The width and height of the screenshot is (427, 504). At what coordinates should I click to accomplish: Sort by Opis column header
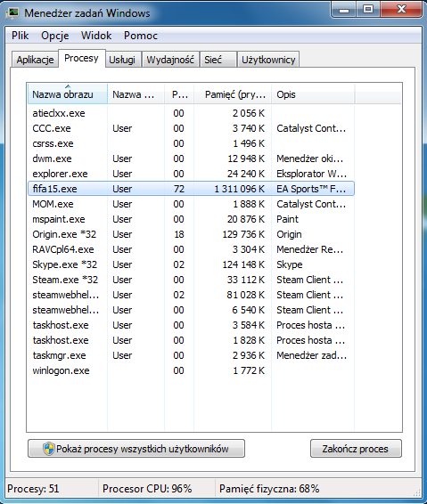tap(313, 94)
